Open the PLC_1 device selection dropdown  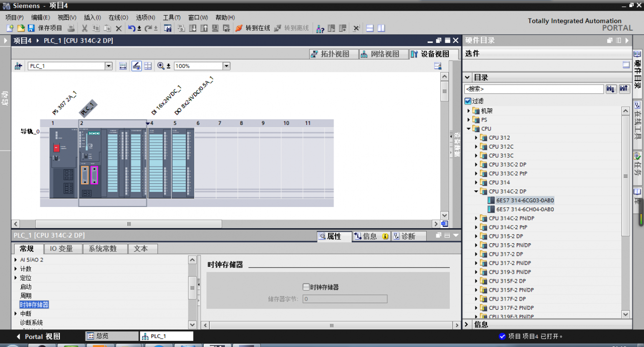(108, 66)
